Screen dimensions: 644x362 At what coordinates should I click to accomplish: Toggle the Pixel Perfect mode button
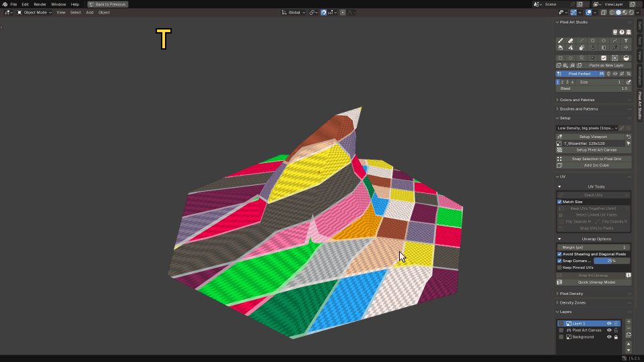pyautogui.click(x=577, y=74)
